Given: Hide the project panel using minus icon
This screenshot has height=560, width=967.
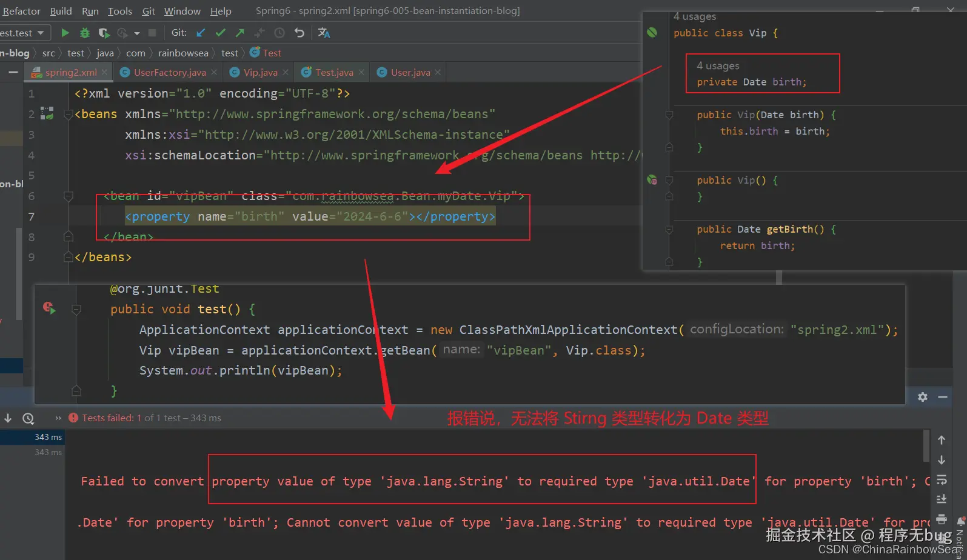Looking at the screenshot, I should (x=13, y=72).
